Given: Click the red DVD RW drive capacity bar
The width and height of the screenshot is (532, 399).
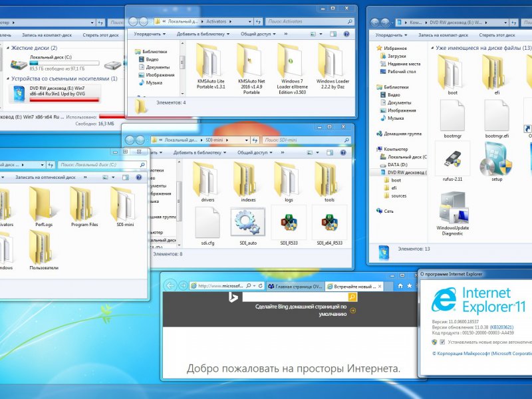Looking at the screenshot, I should [64, 100].
